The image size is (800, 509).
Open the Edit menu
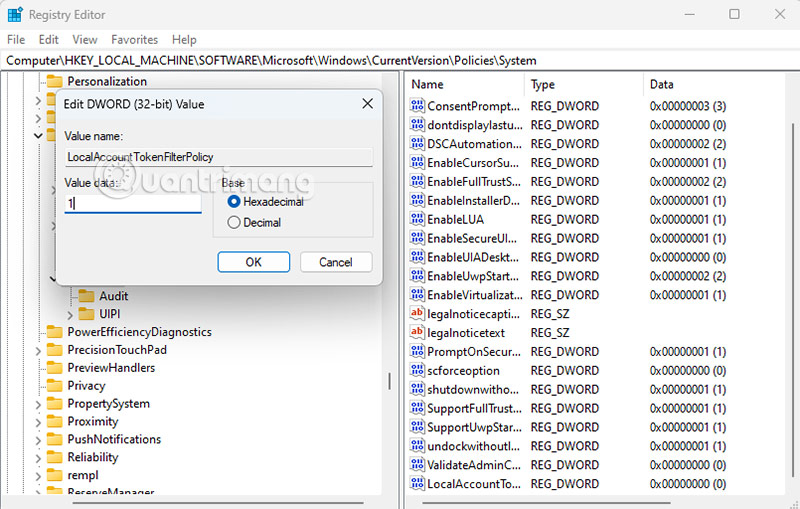(48, 40)
